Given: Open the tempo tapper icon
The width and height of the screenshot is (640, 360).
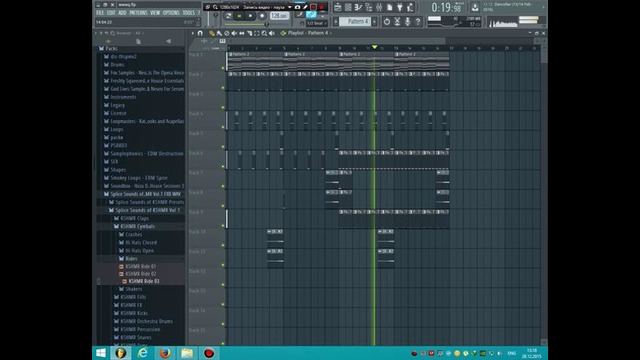Looking at the screenshot, I should pyautogui.click(x=410, y=7).
